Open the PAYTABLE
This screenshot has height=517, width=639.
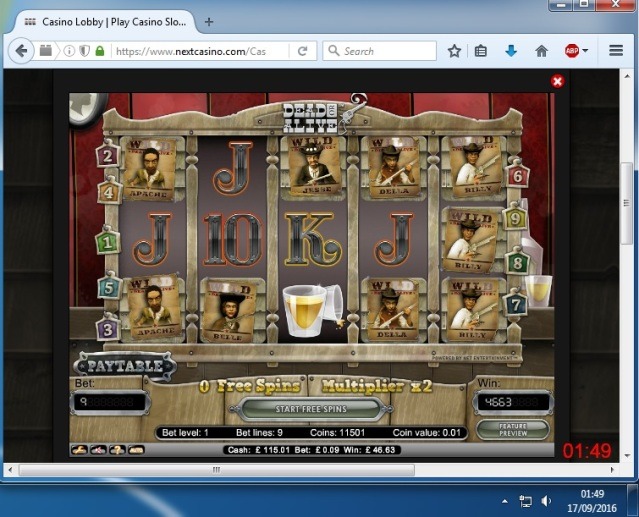[x=125, y=366]
